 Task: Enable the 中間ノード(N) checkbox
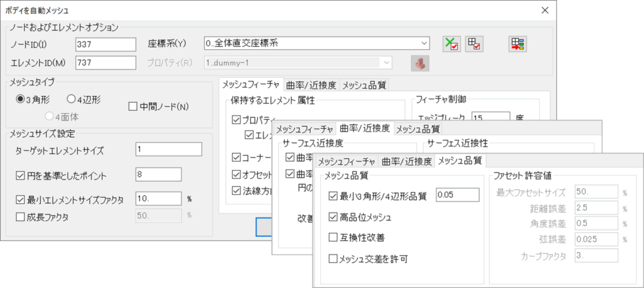coord(132,106)
